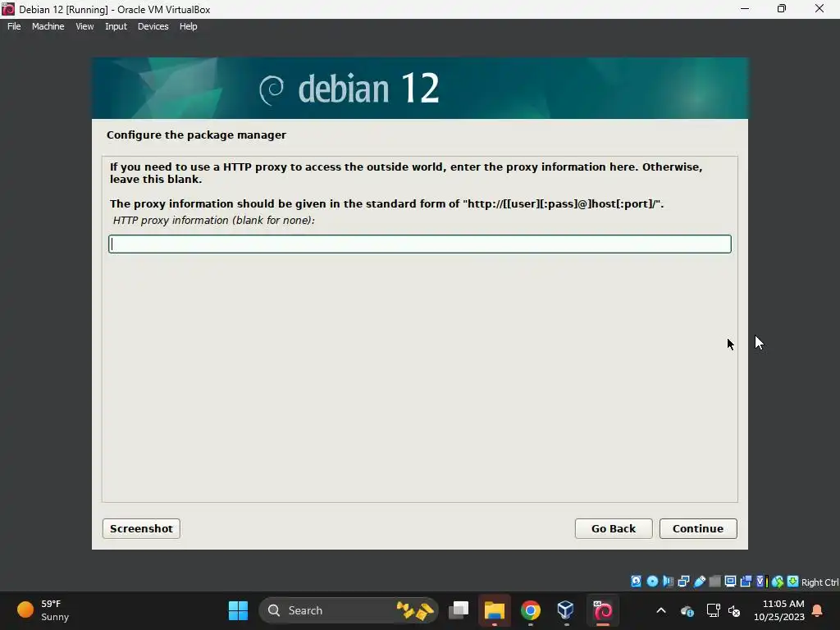Open the Input menu
The height and width of the screenshot is (630, 840).
[x=116, y=26]
